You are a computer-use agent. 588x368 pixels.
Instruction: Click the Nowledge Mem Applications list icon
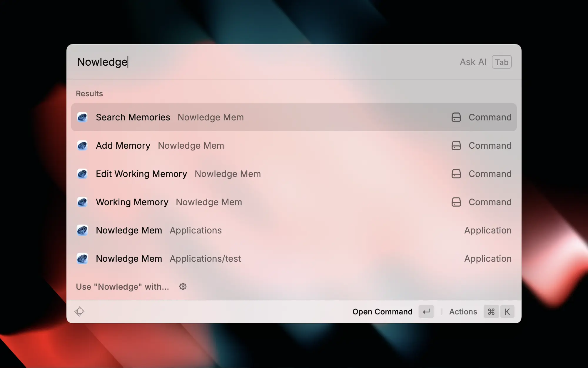tap(83, 230)
